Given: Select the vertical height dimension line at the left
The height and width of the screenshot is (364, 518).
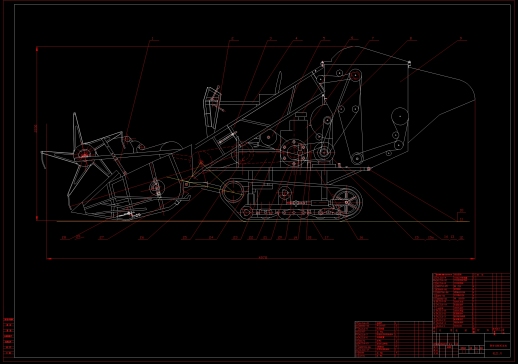Looking at the screenshot, I should tap(37, 133).
